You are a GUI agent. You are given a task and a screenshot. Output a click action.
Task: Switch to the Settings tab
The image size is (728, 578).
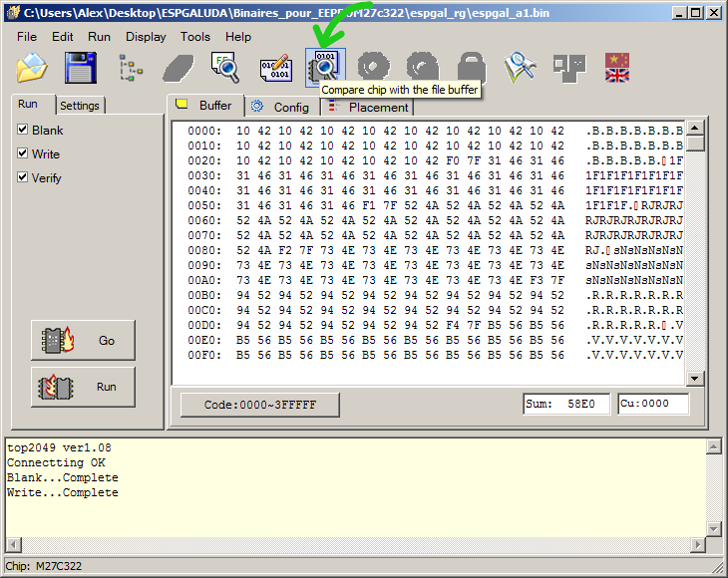[80, 106]
